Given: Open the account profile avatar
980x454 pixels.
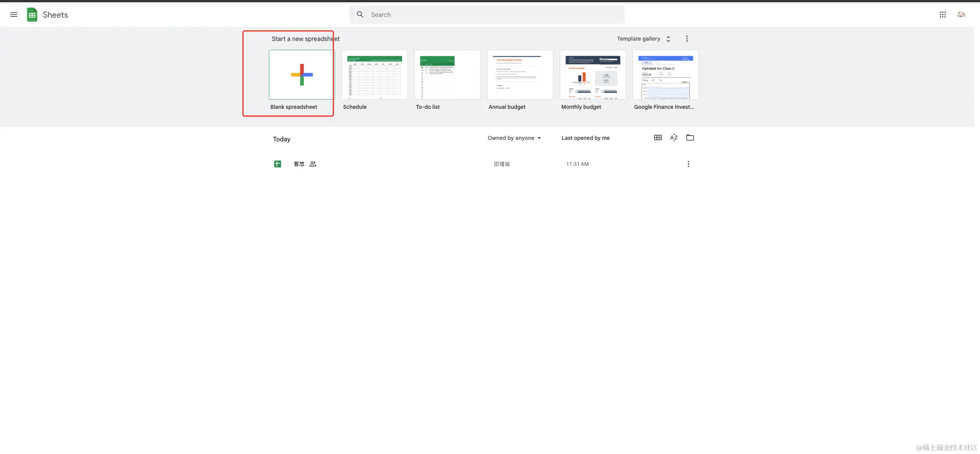Looking at the screenshot, I should pyautogui.click(x=961, y=15).
